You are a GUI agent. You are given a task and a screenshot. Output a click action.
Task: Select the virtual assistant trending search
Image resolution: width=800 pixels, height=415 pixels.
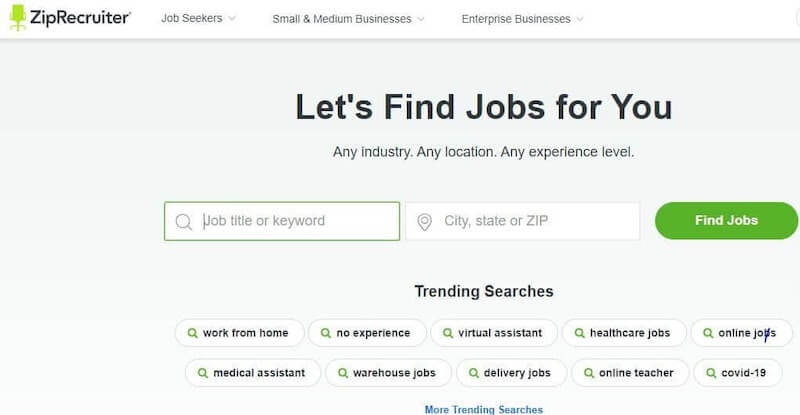pos(494,333)
